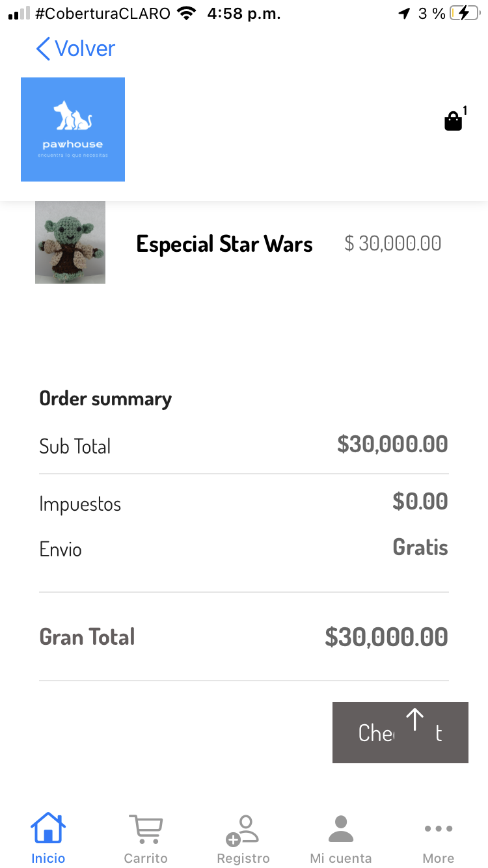
Task: Tap the cellular signal bars
Action: tap(20, 14)
